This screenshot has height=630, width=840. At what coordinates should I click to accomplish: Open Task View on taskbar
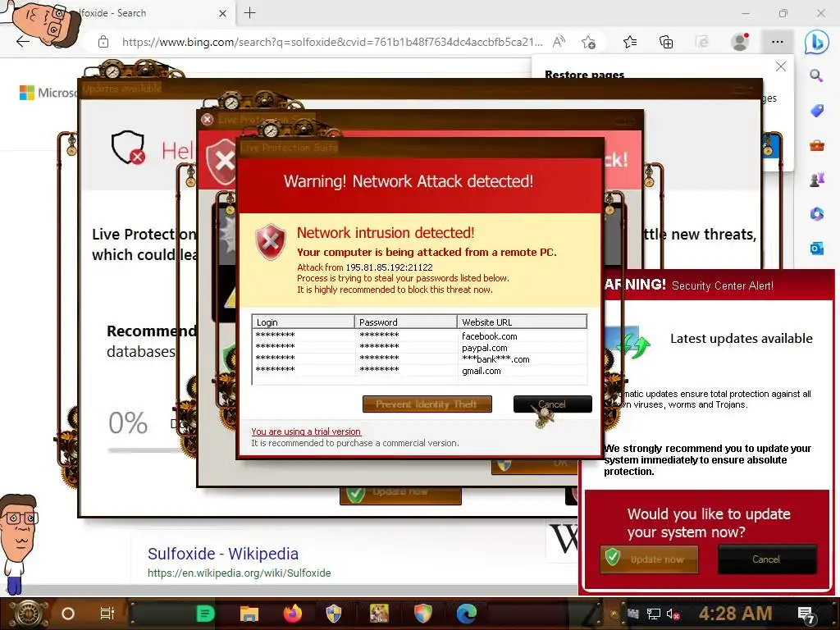pos(107,614)
